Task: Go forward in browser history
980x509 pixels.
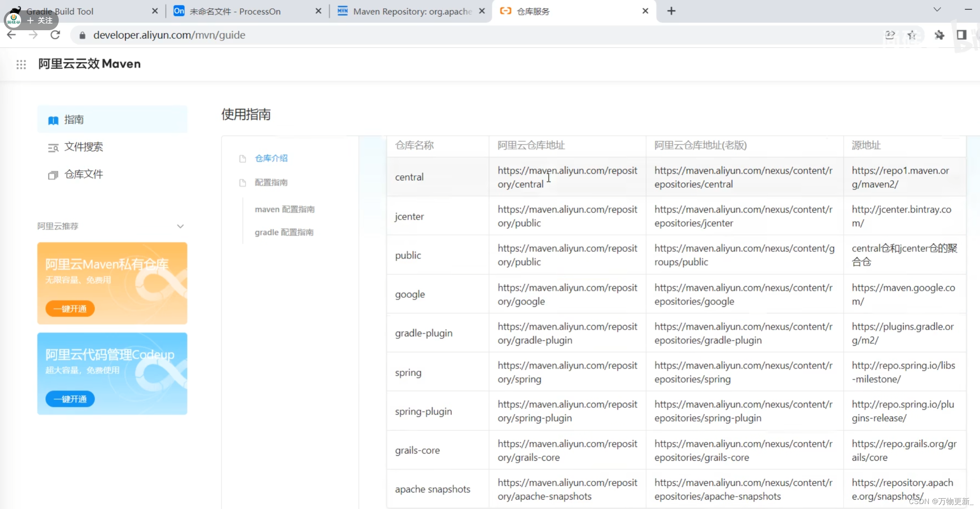Action: (x=33, y=35)
